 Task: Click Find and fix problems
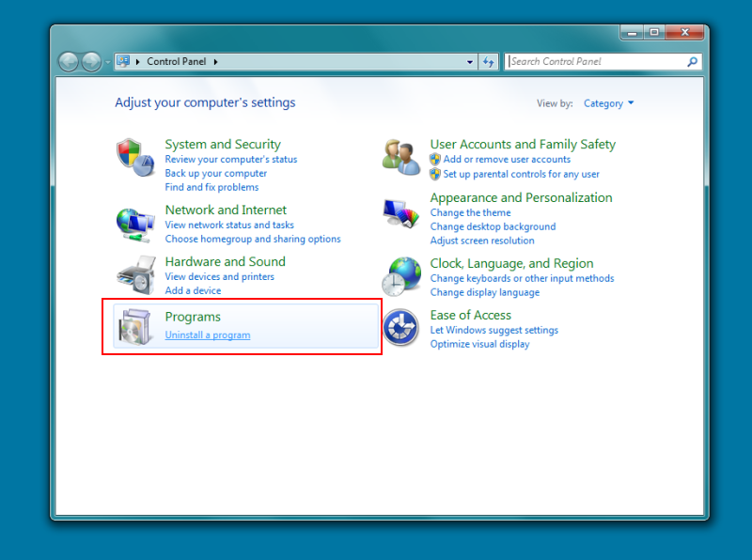(211, 187)
